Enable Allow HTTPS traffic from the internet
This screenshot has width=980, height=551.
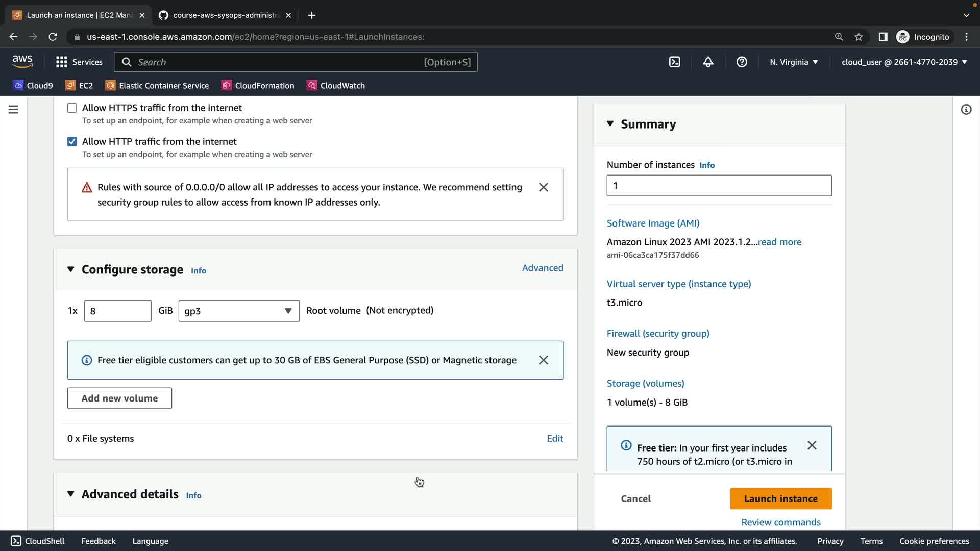pos(72,108)
